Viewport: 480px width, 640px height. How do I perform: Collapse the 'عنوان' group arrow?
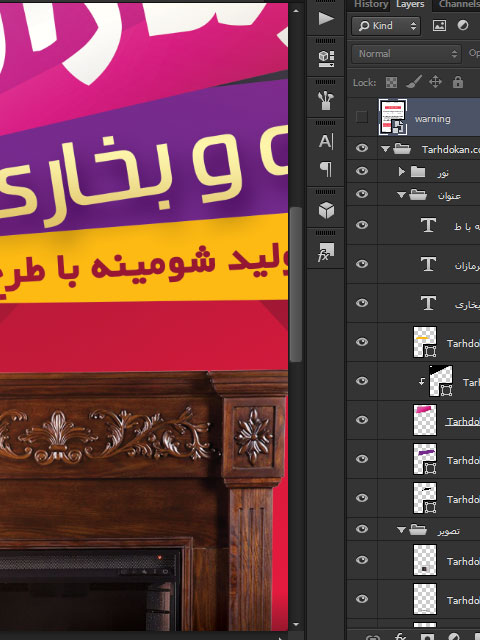point(401,195)
